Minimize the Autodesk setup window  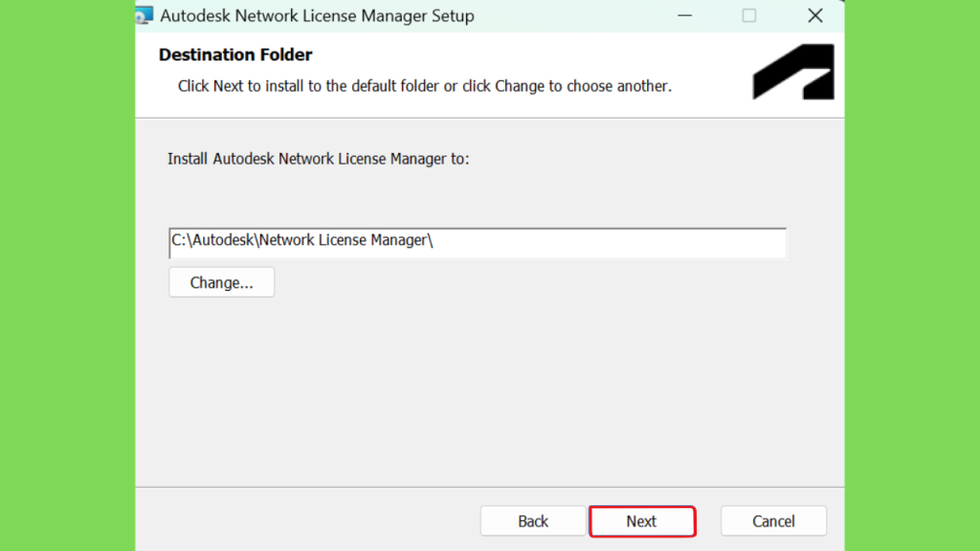click(685, 15)
